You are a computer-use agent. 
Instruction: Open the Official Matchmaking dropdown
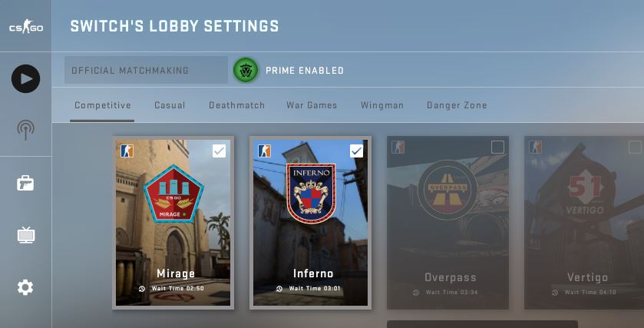point(146,71)
